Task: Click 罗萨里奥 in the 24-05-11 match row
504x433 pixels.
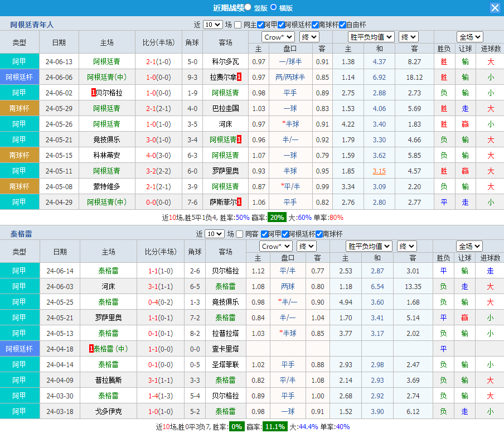Action: click(225, 171)
